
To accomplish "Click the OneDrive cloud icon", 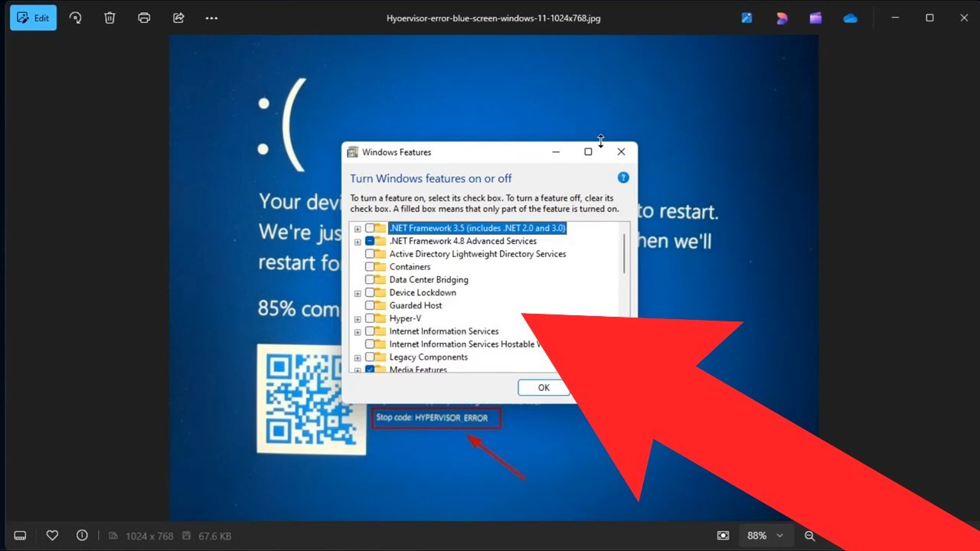I will [850, 18].
